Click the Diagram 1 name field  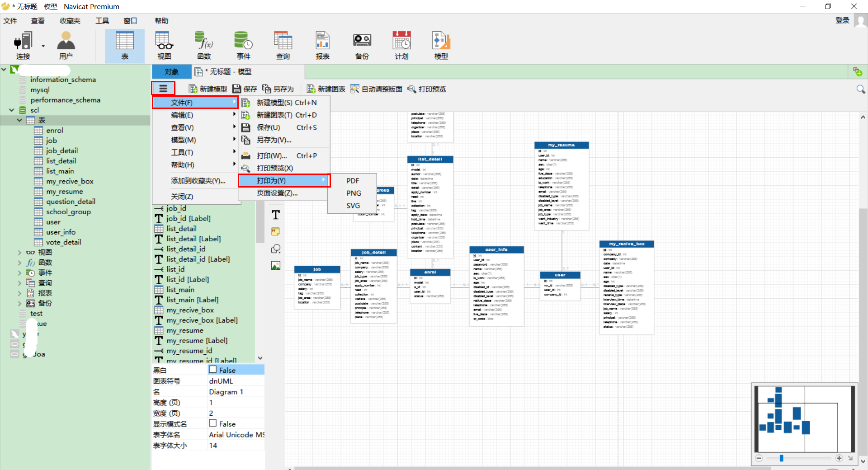(236, 392)
